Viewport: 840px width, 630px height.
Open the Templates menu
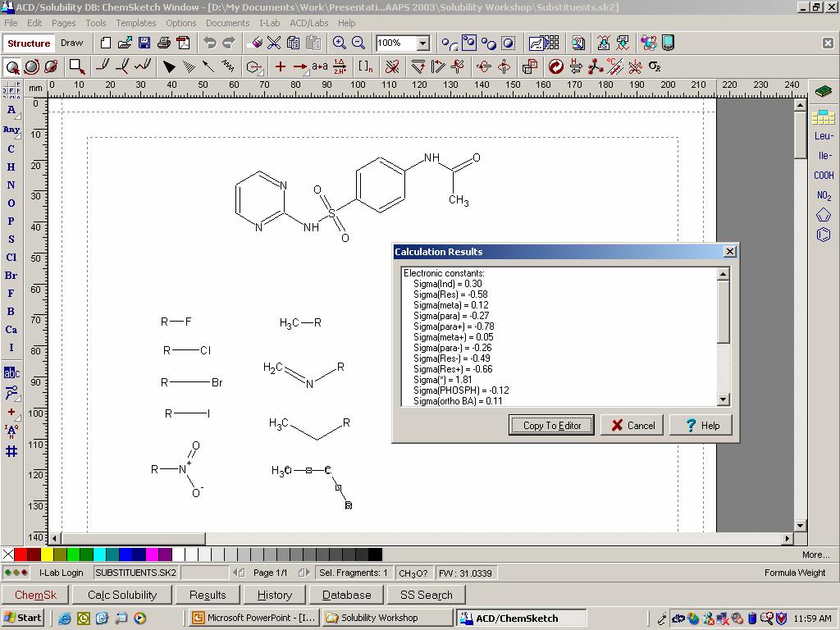(136, 23)
